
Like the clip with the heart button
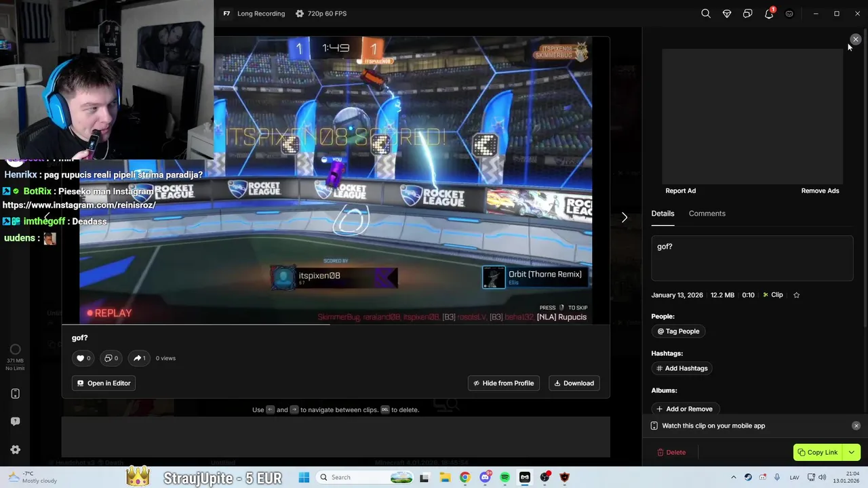point(83,358)
